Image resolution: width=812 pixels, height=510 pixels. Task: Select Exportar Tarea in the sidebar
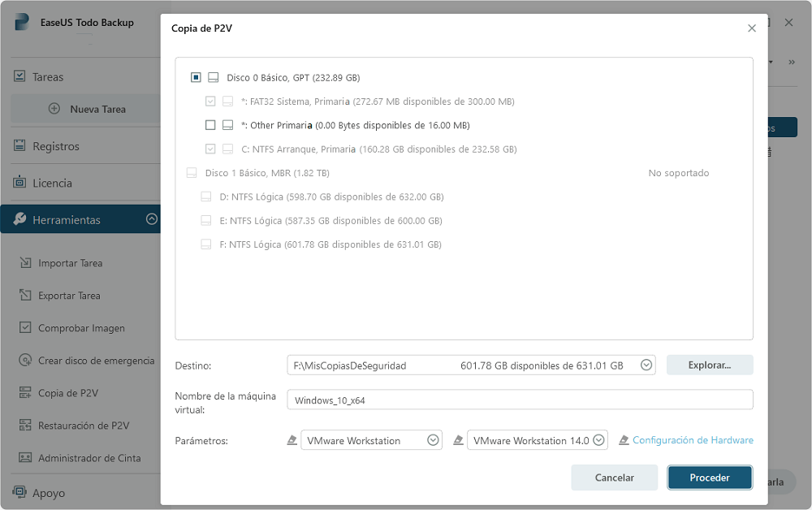(x=70, y=296)
